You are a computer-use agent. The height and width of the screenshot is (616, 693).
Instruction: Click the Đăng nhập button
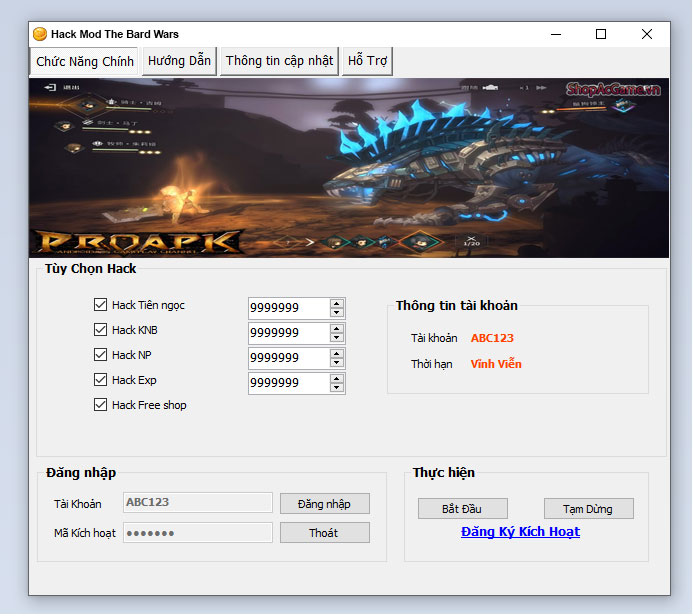(324, 504)
